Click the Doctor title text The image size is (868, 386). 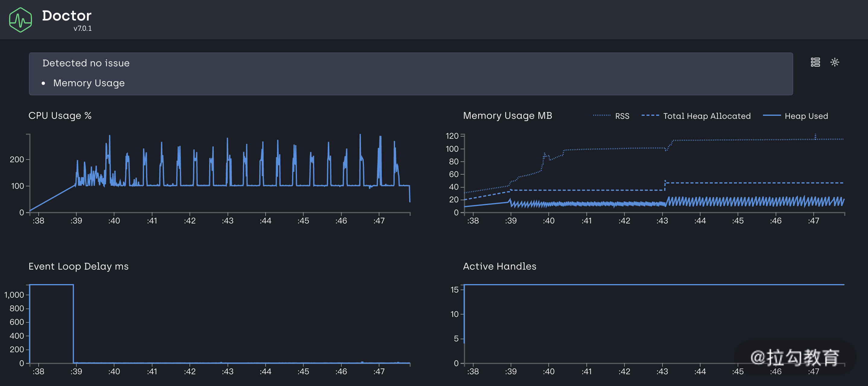(x=67, y=16)
